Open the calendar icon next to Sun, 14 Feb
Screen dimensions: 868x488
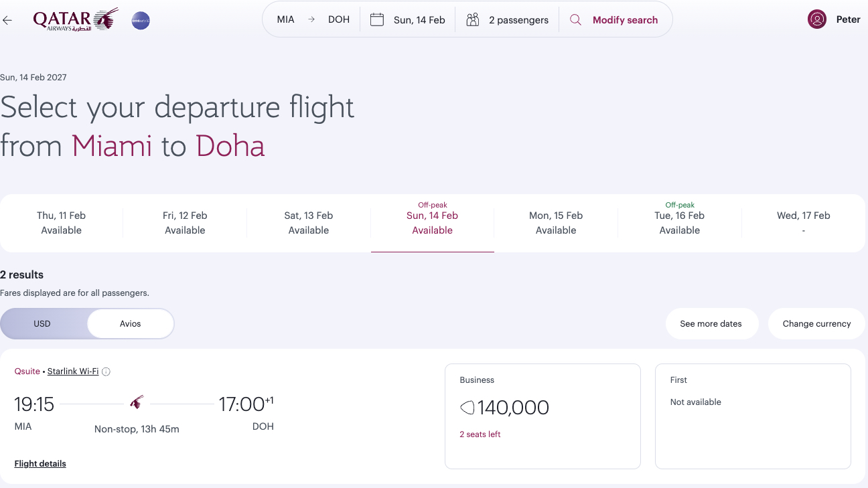378,19
